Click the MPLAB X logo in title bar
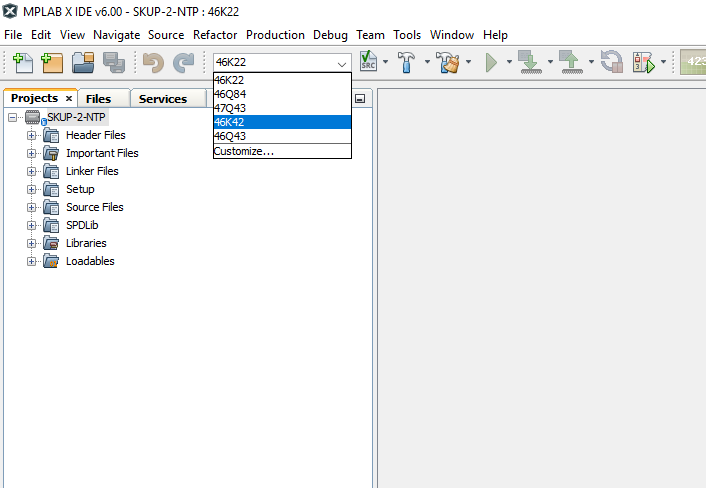Viewport: 706px width, 488px height. 10,11
